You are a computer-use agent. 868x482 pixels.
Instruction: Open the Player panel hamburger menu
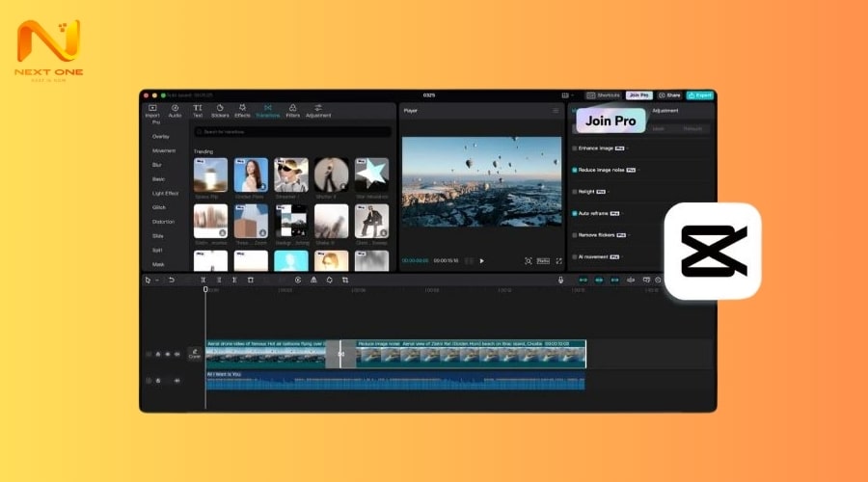click(x=556, y=111)
